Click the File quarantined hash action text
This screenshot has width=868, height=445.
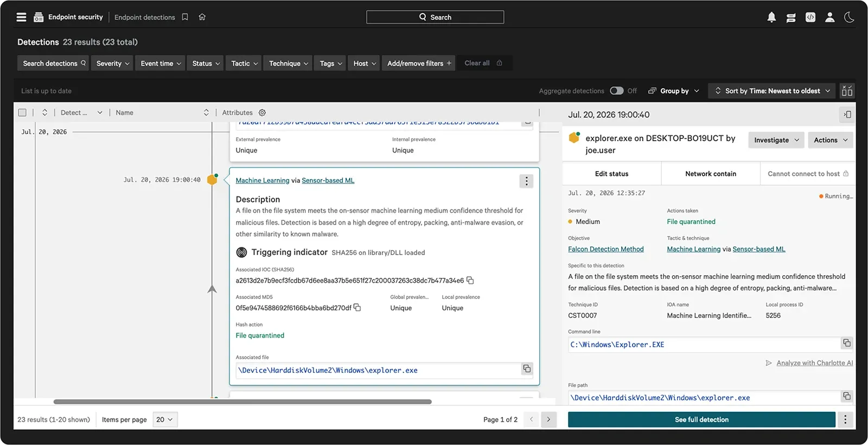point(260,335)
